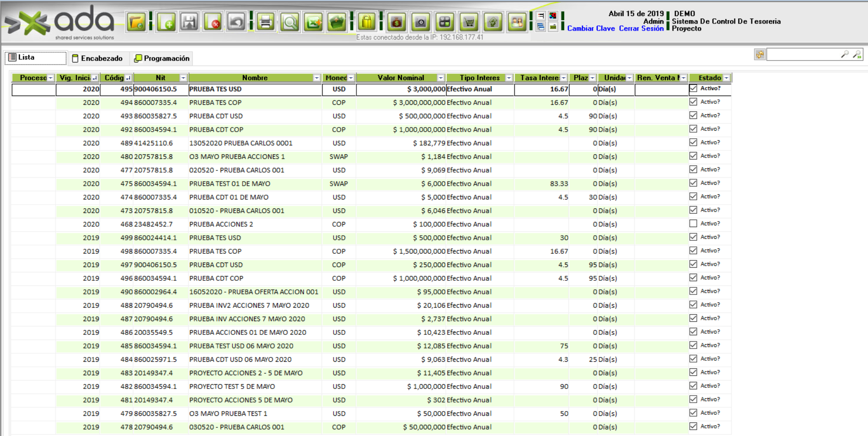This screenshot has height=436, width=868.
Task: Click the new record document icon
Action: (x=166, y=22)
